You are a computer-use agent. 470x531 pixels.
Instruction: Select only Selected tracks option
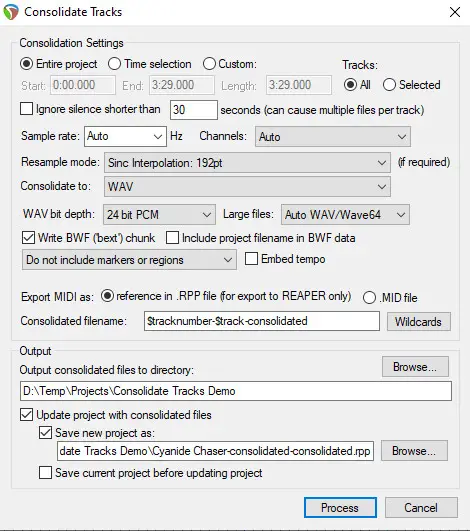coord(389,85)
